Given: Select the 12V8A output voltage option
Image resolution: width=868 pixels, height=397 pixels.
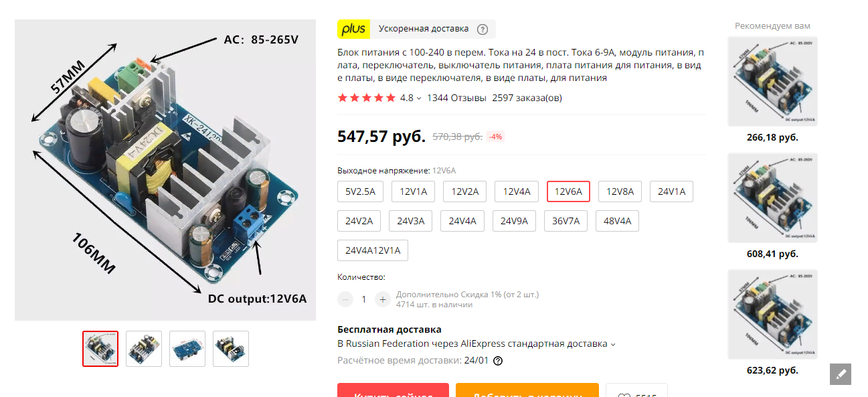Looking at the screenshot, I should [620, 191].
